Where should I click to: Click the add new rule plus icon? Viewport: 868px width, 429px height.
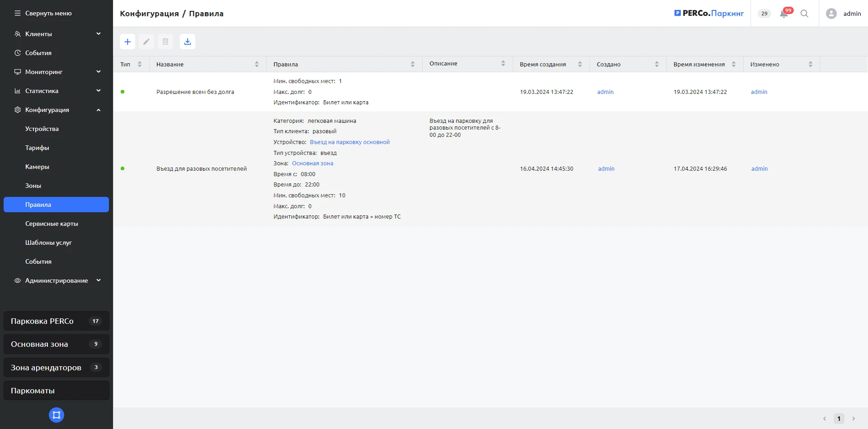127,42
